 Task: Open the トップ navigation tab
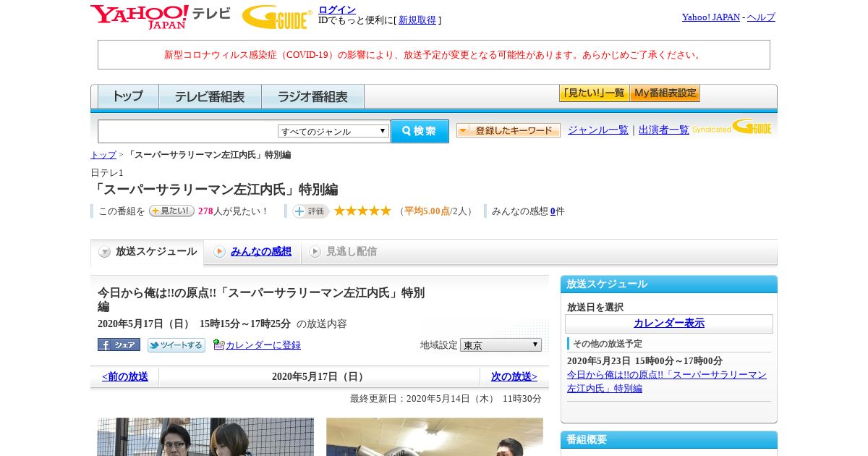128,96
